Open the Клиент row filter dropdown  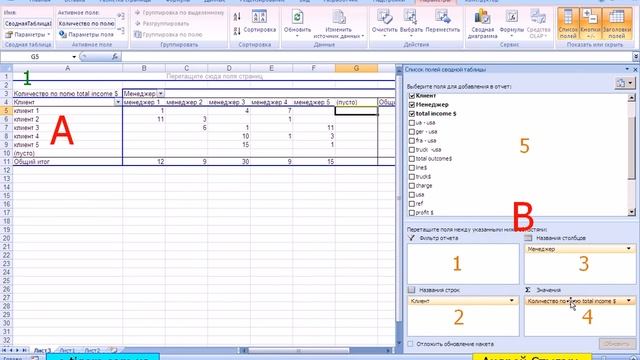click(x=118, y=102)
